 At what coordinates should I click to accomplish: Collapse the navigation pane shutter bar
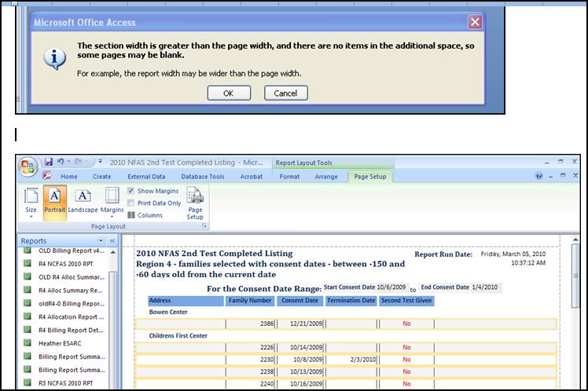click(112, 241)
